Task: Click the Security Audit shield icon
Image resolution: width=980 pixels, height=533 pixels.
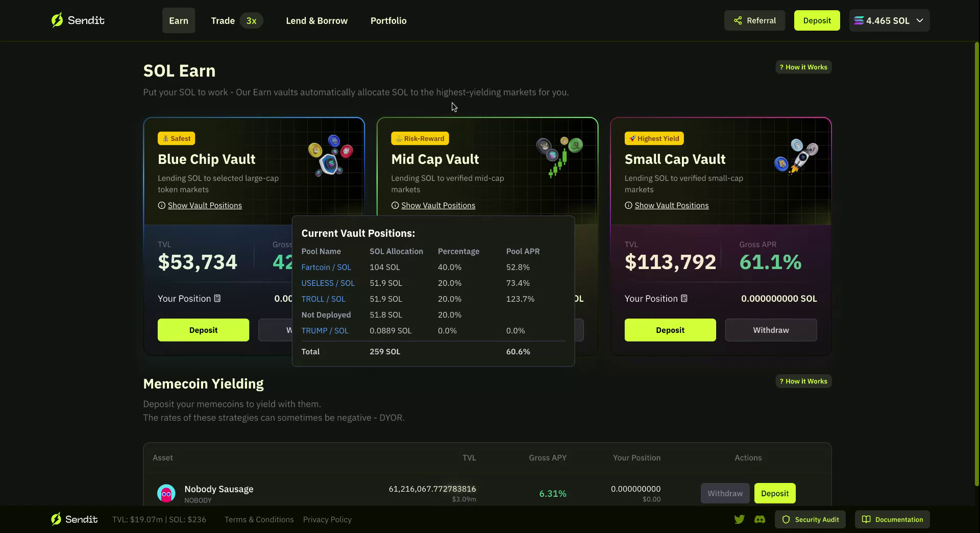Action: (786, 519)
